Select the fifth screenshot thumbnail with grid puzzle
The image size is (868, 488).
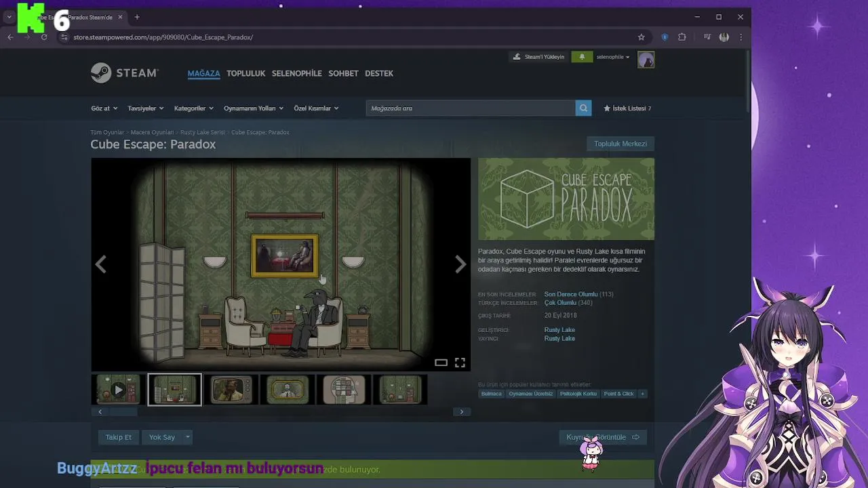pos(344,390)
